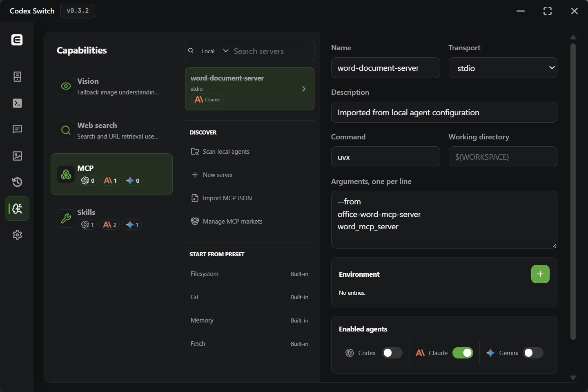Click the Skills Claude count badge

[x=109, y=225]
